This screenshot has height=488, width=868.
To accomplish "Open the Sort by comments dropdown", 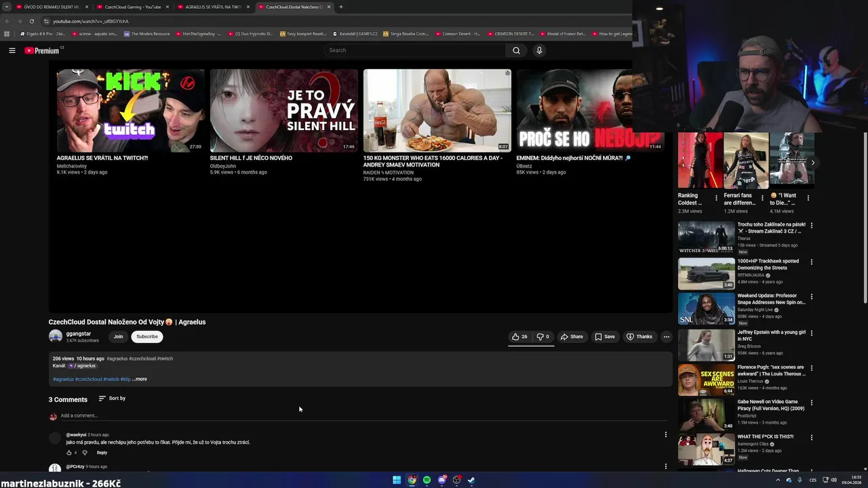I will (112, 399).
